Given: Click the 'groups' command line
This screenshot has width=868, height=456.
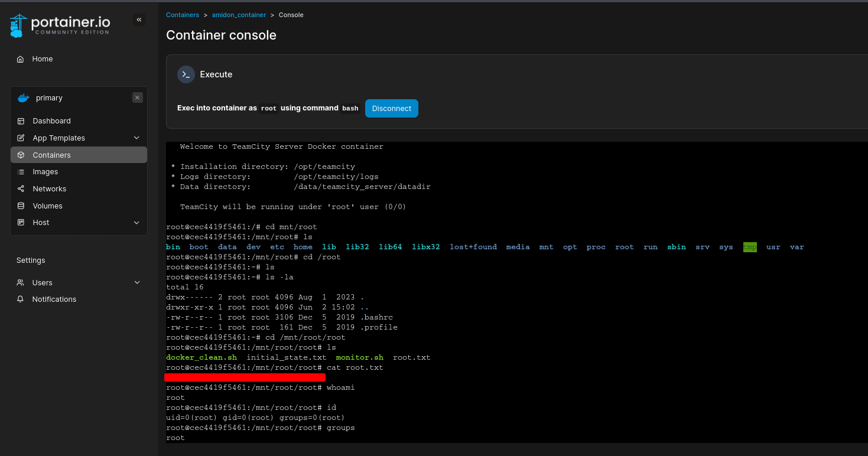Looking at the screenshot, I should (x=261, y=428).
